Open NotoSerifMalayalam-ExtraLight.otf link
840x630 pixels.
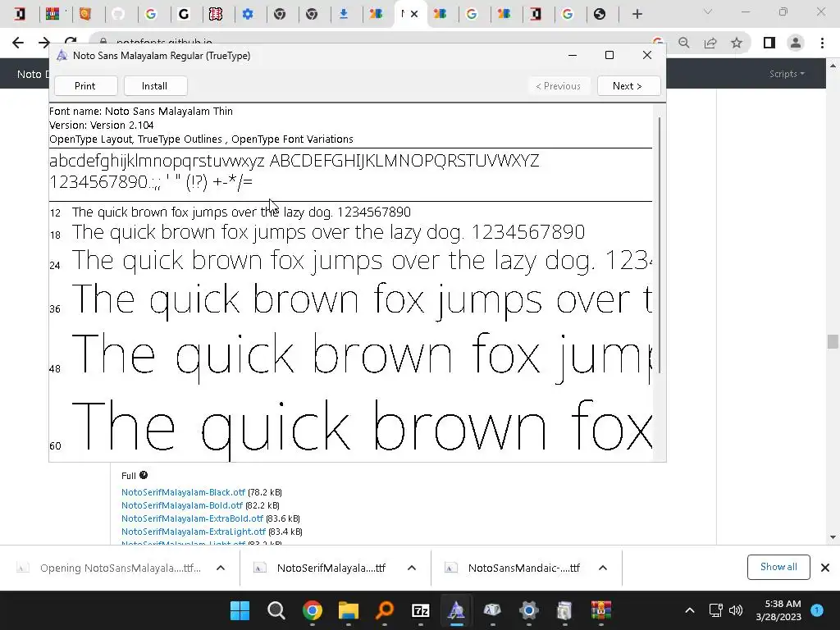(194, 532)
